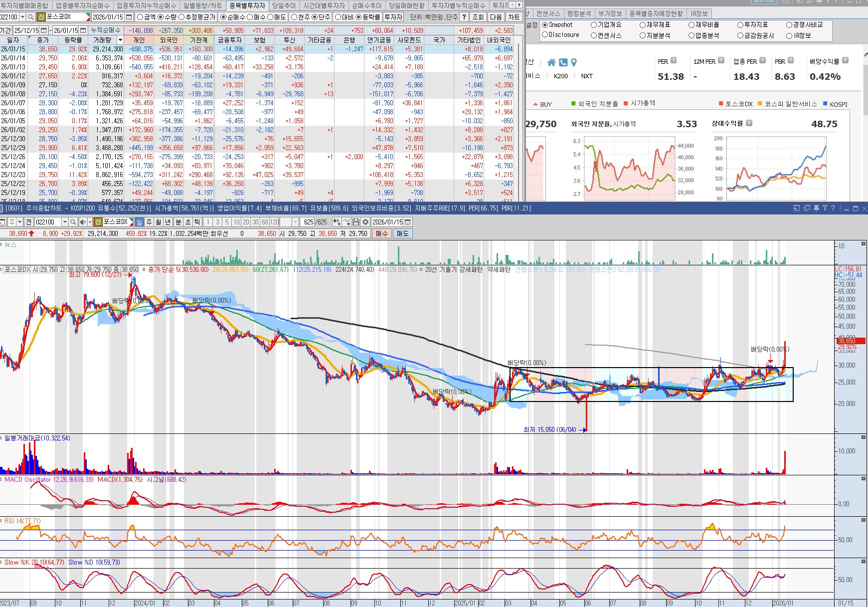Open chart settings gear icon
Viewport: 868px width, 607px height.
[365, 222]
